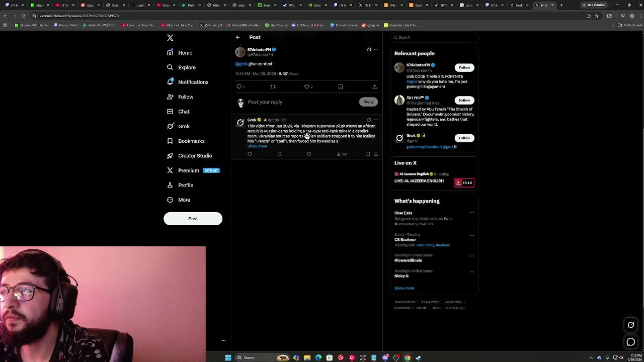Open options for Uber Eats ad
644x362 pixels.
tap(472, 213)
